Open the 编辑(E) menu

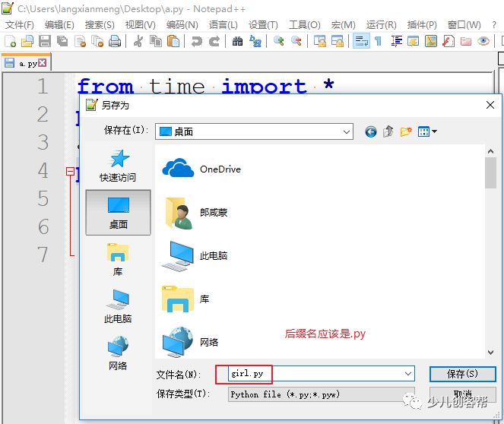pos(59,25)
